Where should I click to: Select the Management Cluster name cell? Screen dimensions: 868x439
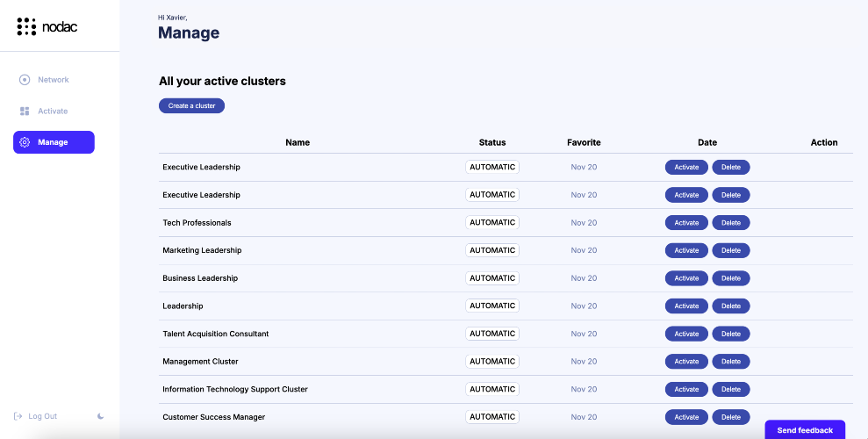(200, 362)
